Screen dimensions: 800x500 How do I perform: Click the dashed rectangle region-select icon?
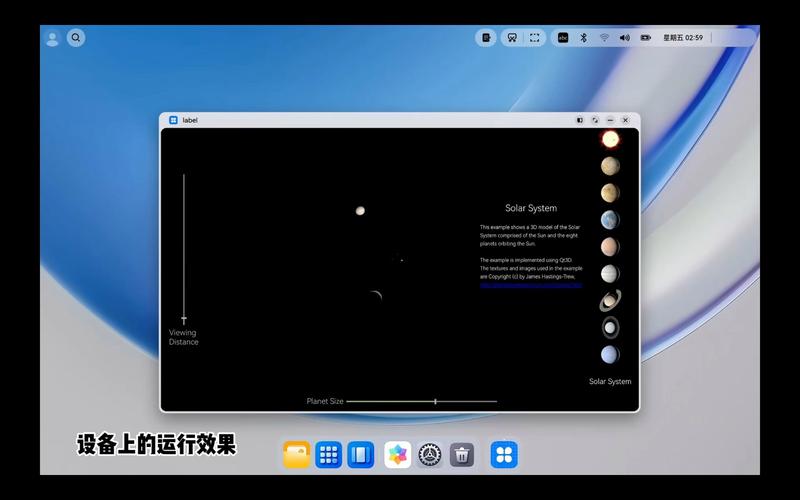[535, 38]
